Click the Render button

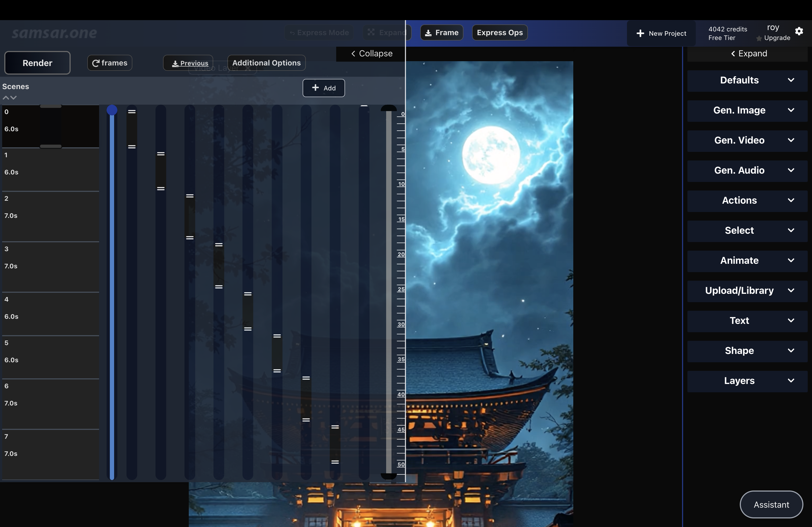(x=37, y=63)
